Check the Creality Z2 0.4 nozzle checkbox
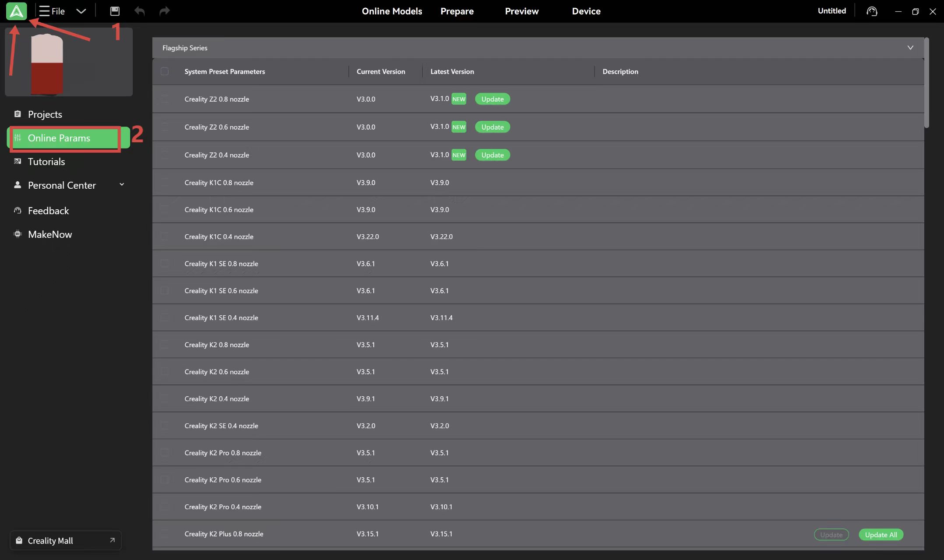 (165, 155)
